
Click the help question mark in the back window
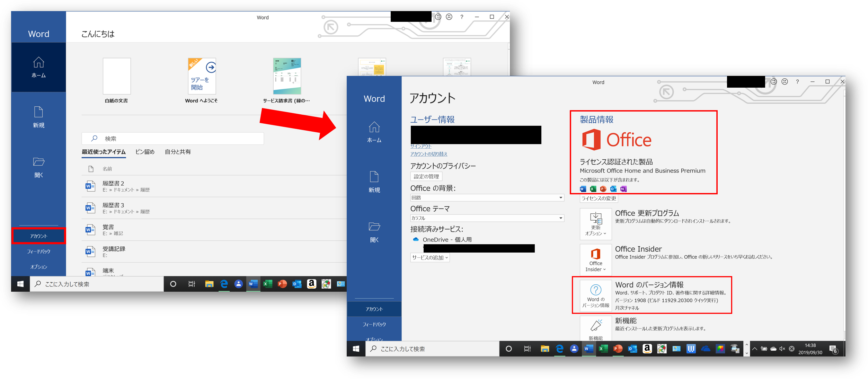click(462, 17)
